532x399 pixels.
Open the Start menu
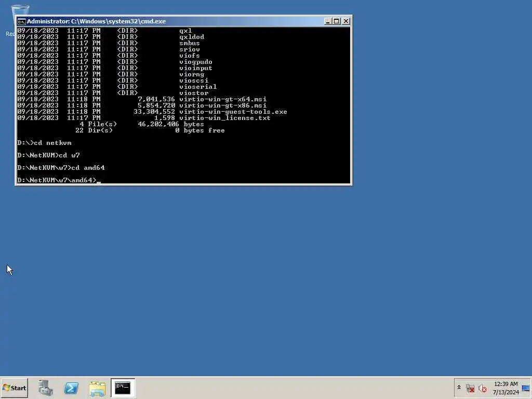click(14, 388)
